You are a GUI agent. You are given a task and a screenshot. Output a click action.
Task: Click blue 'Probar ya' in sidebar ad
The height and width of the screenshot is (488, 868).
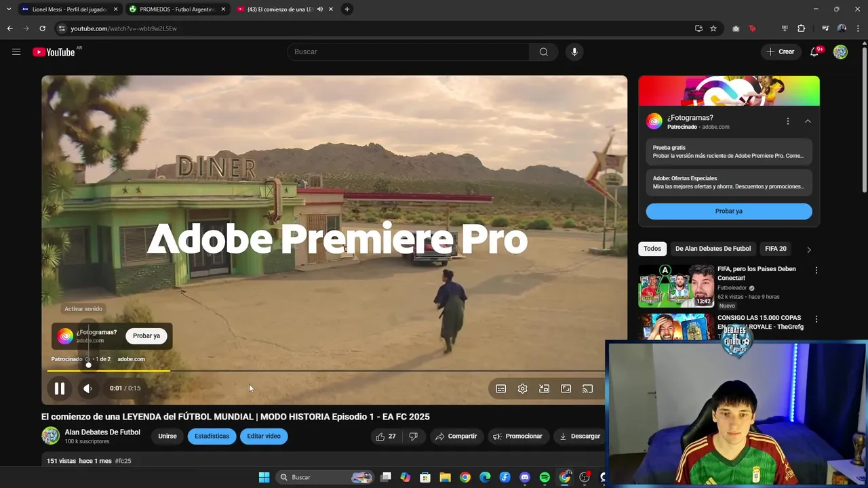729,211
